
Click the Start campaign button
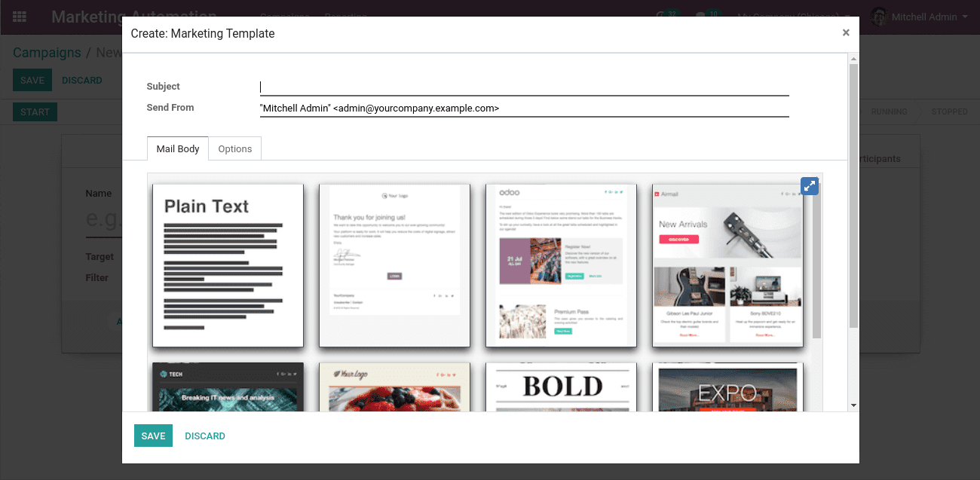(35, 112)
